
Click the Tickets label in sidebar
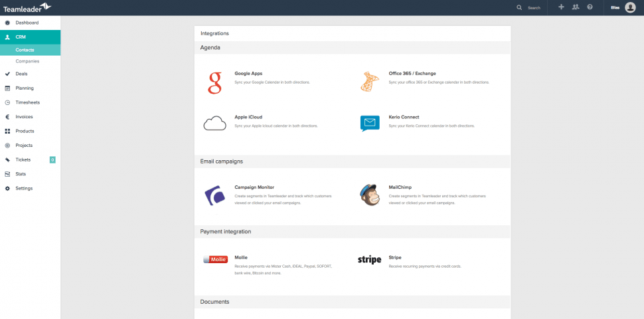pyautogui.click(x=23, y=159)
